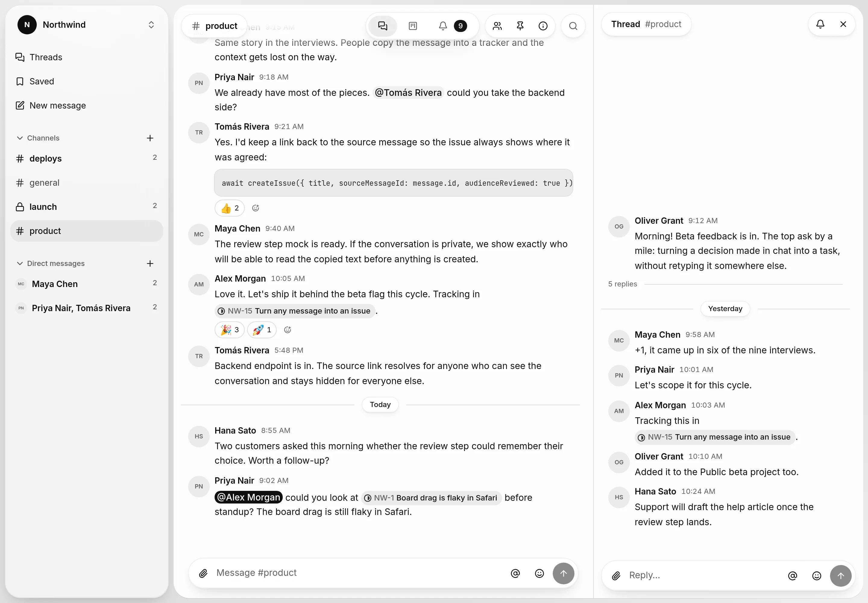Add reaction to Alex Morgan's 10:05 message

(288, 330)
